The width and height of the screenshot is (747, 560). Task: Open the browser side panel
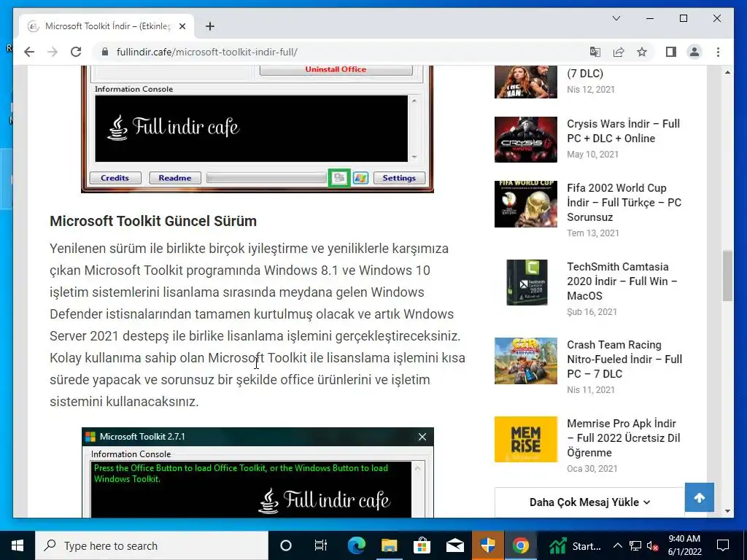point(671,52)
